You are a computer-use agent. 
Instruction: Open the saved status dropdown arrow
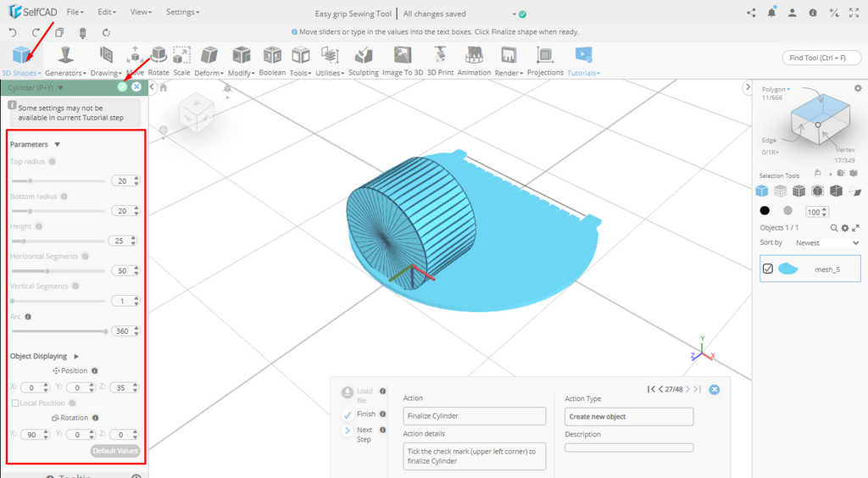515,14
